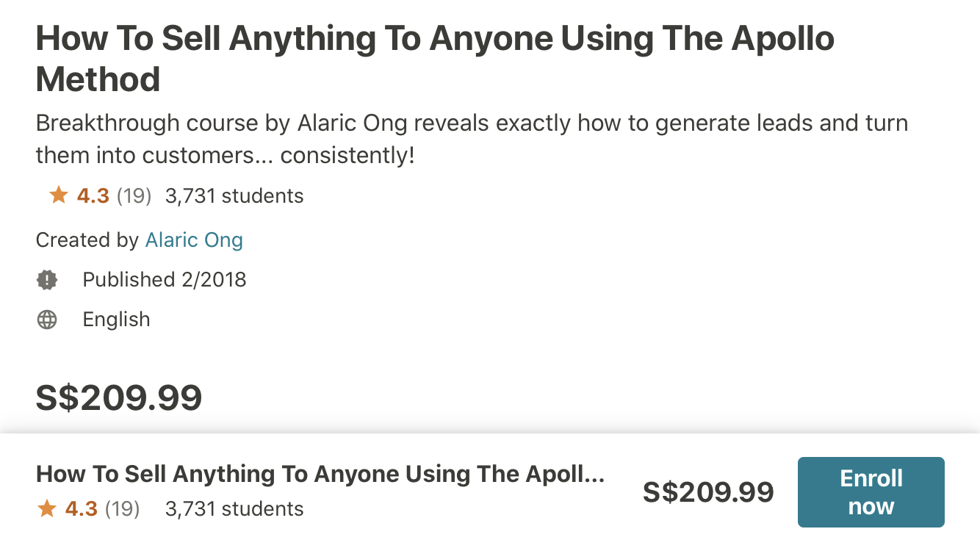Screen dimensions: 980x551
Task: Click the globe language icon
Action: coord(47,320)
